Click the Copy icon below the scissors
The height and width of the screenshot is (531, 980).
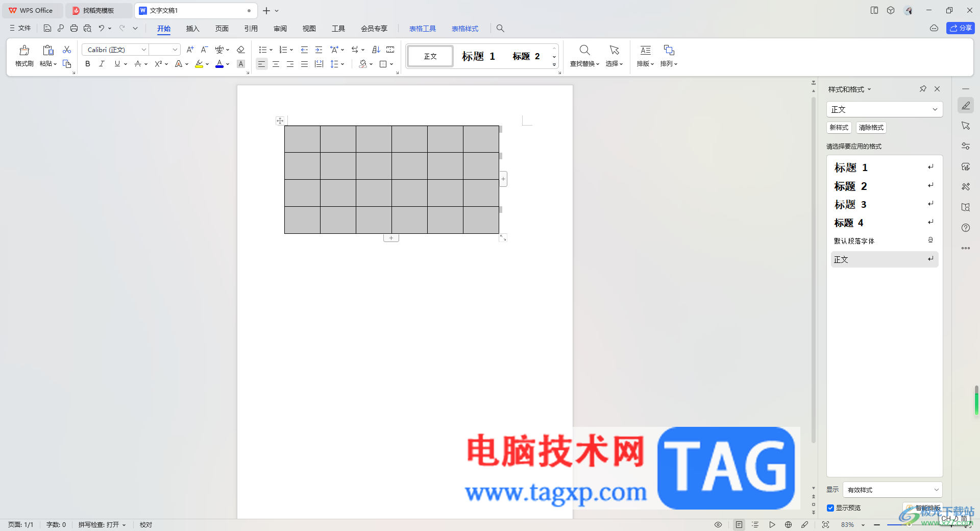coord(67,64)
